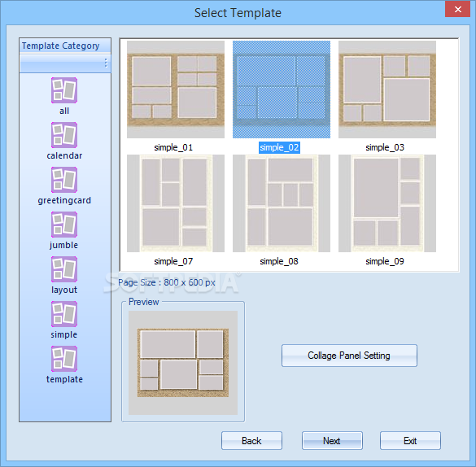The width and height of the screenshot is (476, 467).
Task: Select the simple_01 template thumbnail
Action: pyautogui.click(x=176, y=89)
